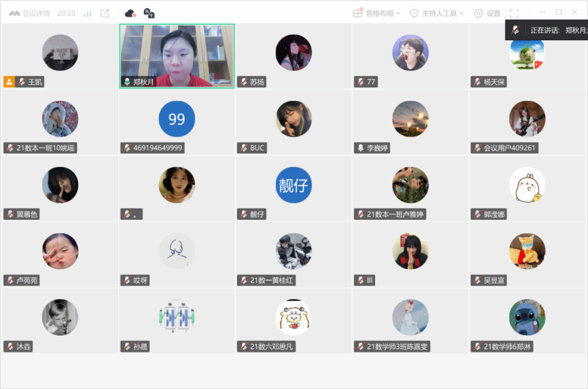Click the 靓仔 blue avatar
588x389 pixels.
point(293,185)
